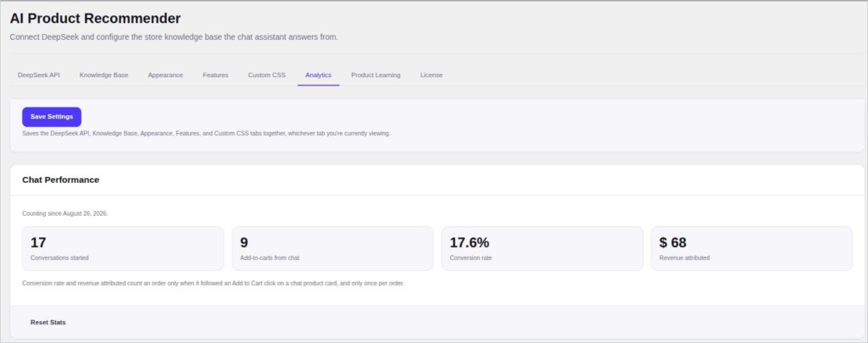Click the 'Counting since August 26, 2026' text
This screenshot has height=343, width=868.
64,213
